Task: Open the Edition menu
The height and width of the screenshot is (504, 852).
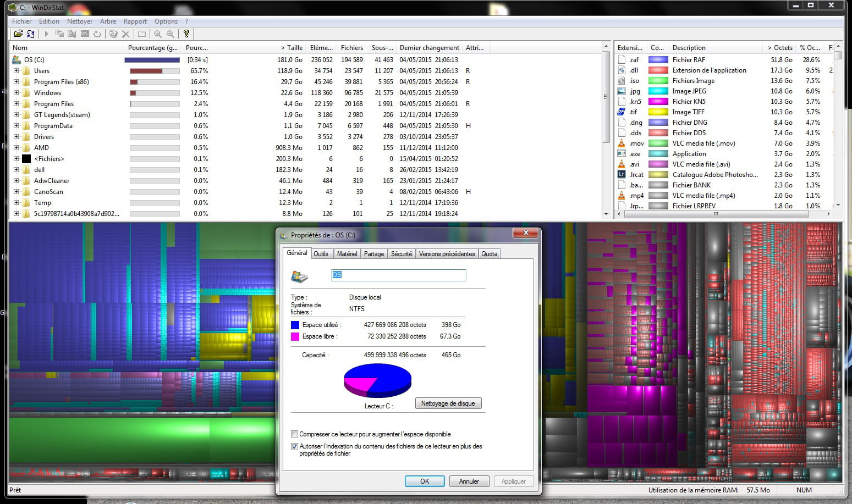Action: pos(49,21)
